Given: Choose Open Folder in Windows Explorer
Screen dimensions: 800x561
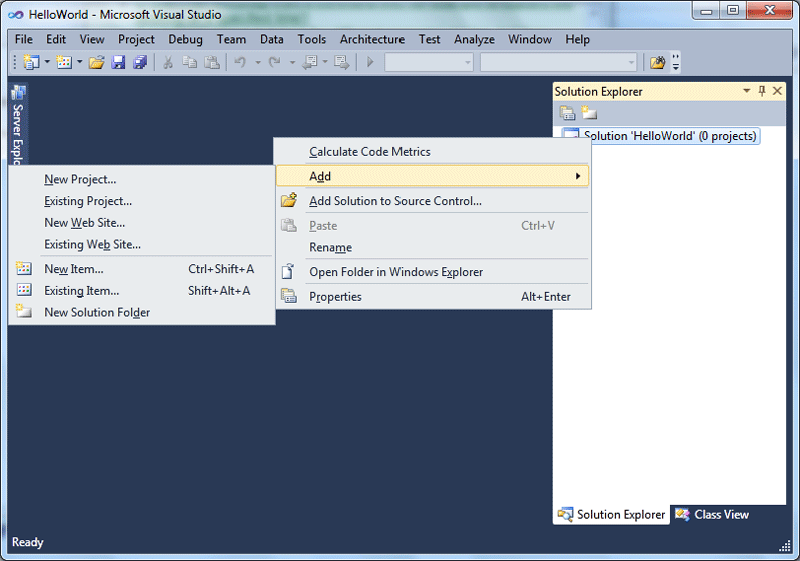Looking at the screenshot, I should pos(433,272).
